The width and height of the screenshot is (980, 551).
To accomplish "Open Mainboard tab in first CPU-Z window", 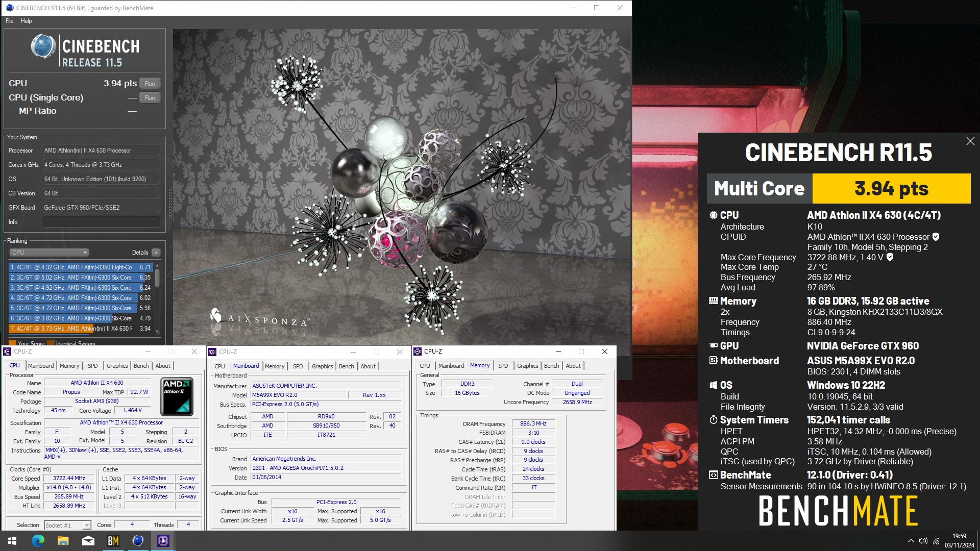I will click(x=41, y=366).
